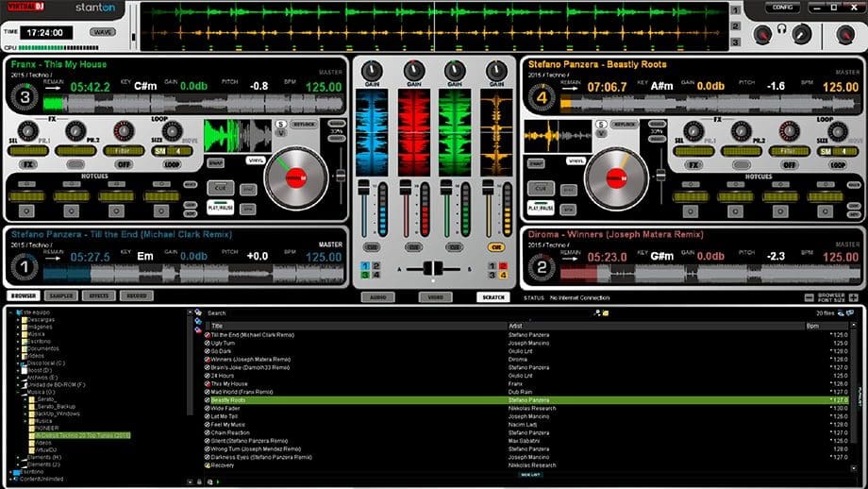Image resolution: width=868 pixels, height=489 pixels.
Task: Switch to the EFFECTS tab
Action: (x=99, y=295)
